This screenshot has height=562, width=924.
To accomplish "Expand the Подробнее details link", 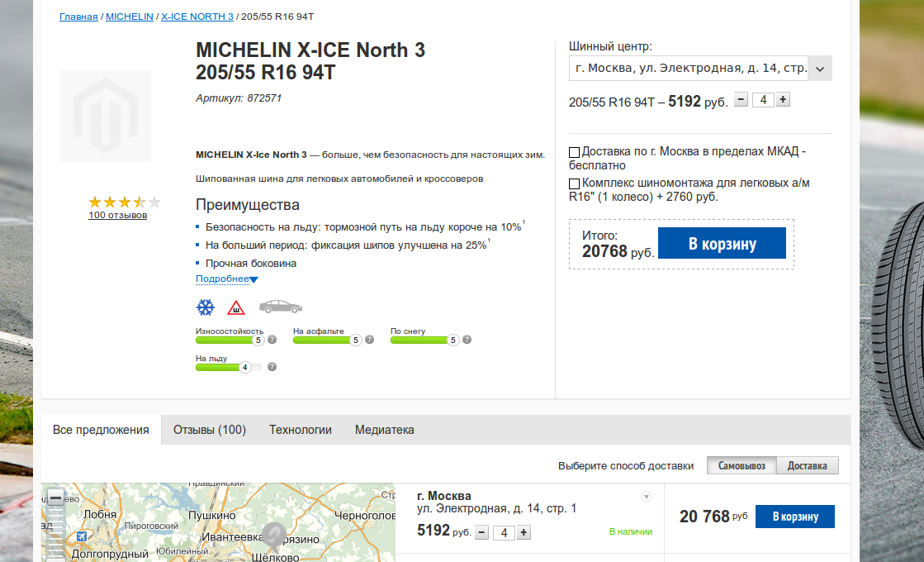I will point(227,279).
